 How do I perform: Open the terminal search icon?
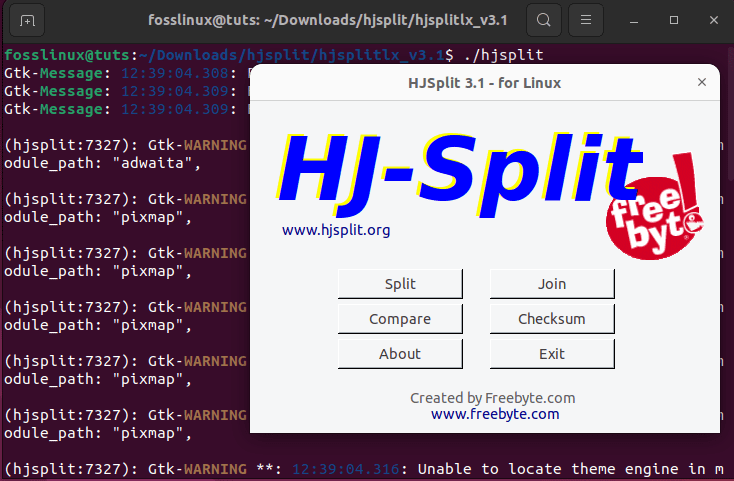(543, 20)
